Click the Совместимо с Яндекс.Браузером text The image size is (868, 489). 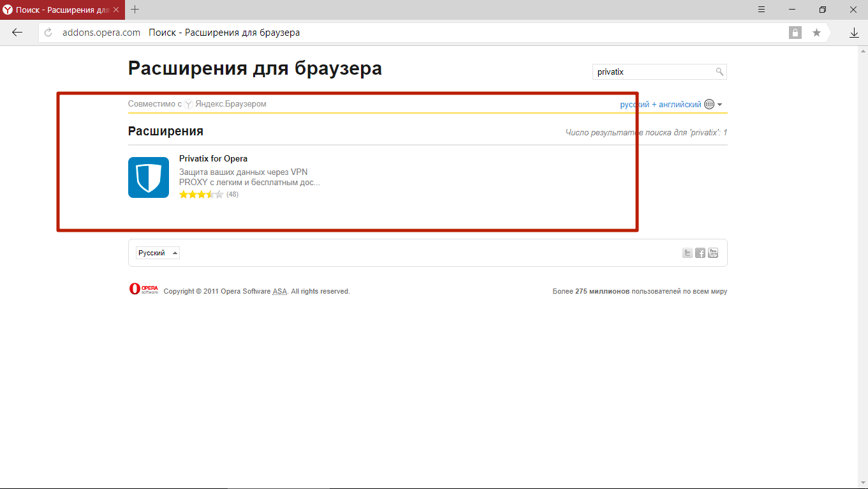point(197,103)
